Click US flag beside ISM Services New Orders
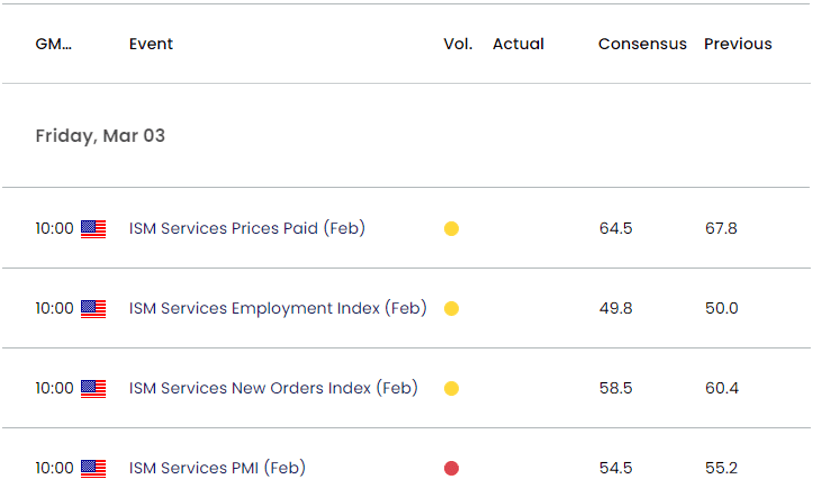 click(x=93, y=389)
